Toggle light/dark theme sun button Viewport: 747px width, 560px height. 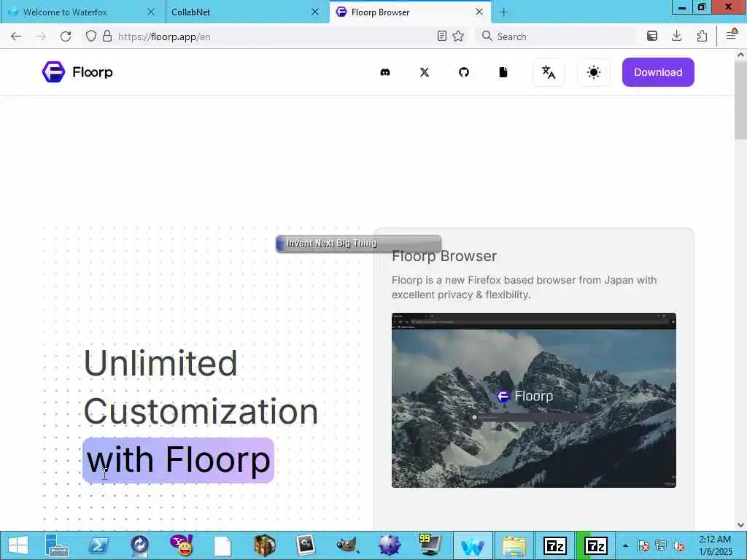(594, 72)
